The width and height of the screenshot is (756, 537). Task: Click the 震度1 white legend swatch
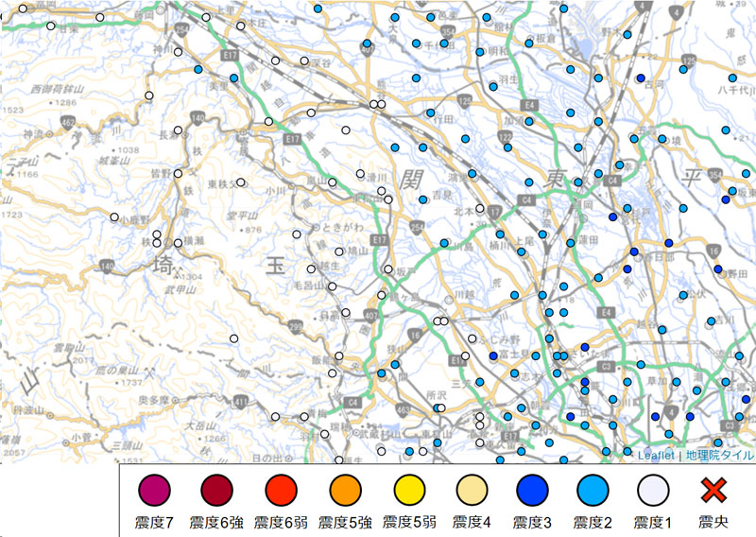pos(653,490)
